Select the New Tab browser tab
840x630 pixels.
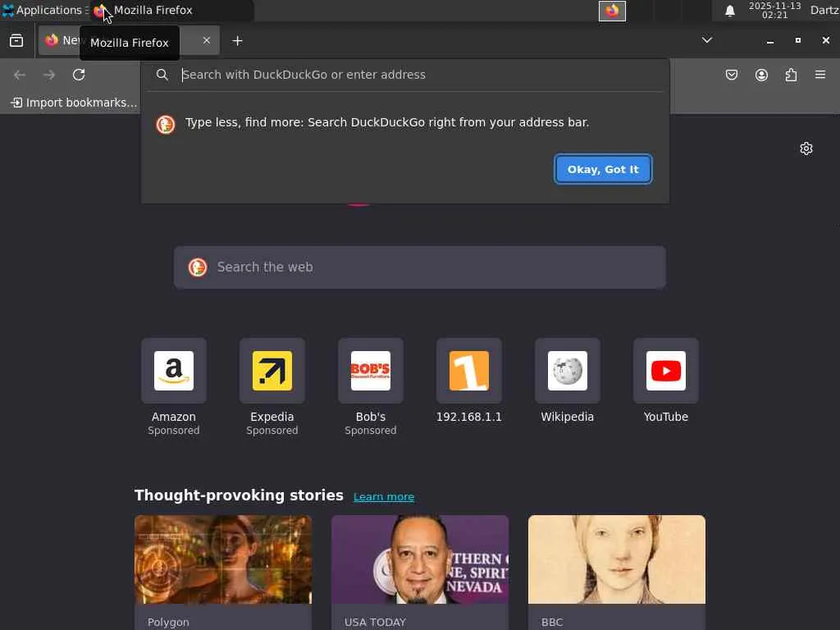(x=129, y=41)
